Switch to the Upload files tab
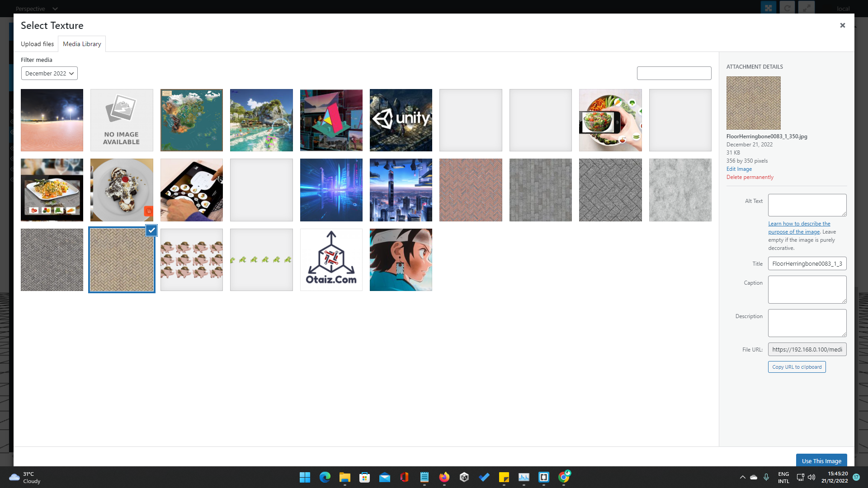868x488 pixels. [x=37, y=44]
